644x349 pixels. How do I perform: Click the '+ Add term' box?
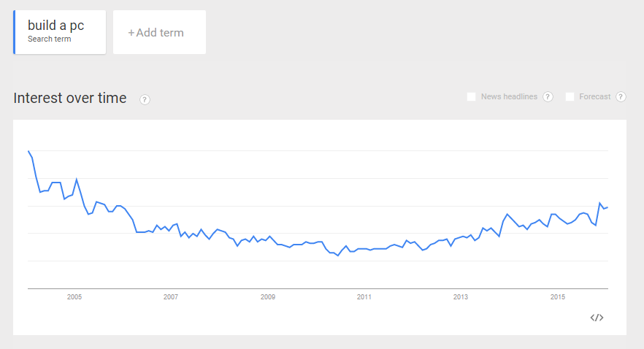(159, 32)
